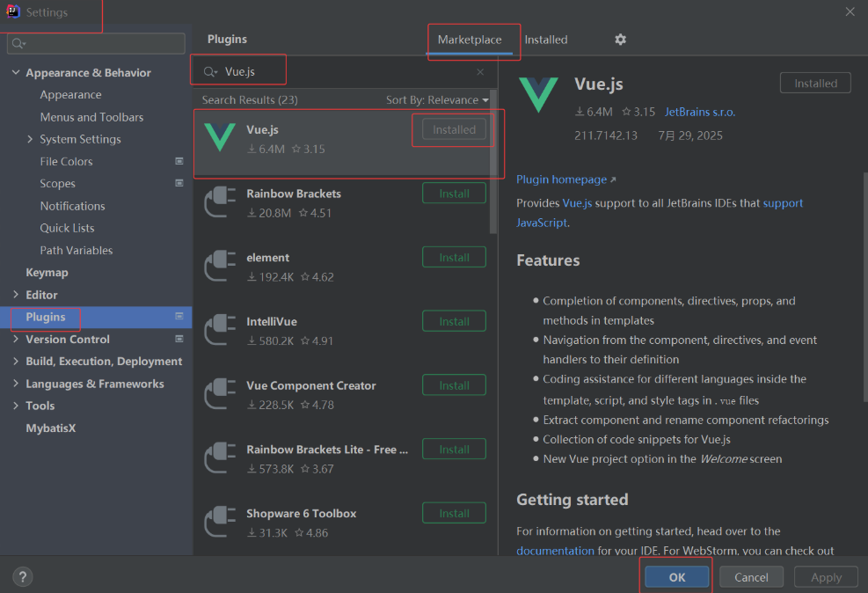Click the IntelliJ logo in title bar

[x=12, y=11]
